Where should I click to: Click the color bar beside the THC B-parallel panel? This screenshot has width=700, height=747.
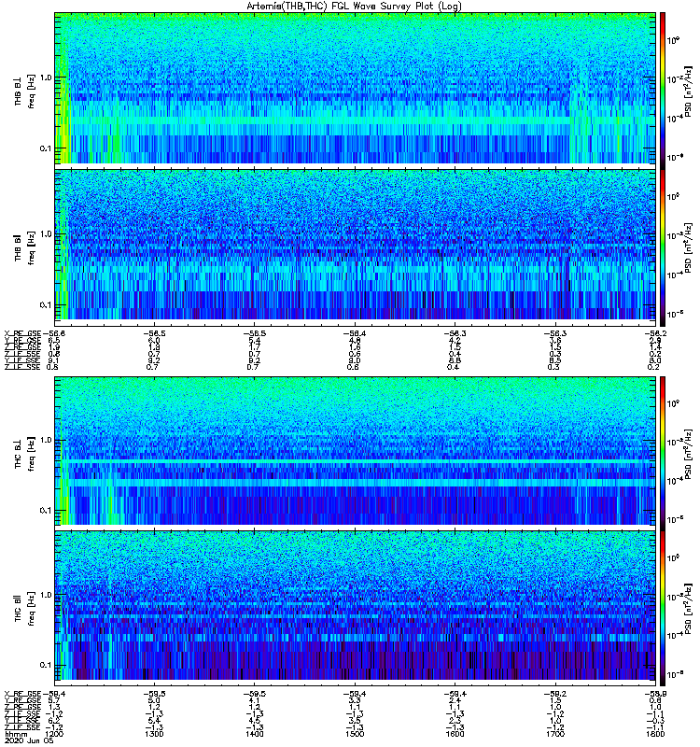663,609
